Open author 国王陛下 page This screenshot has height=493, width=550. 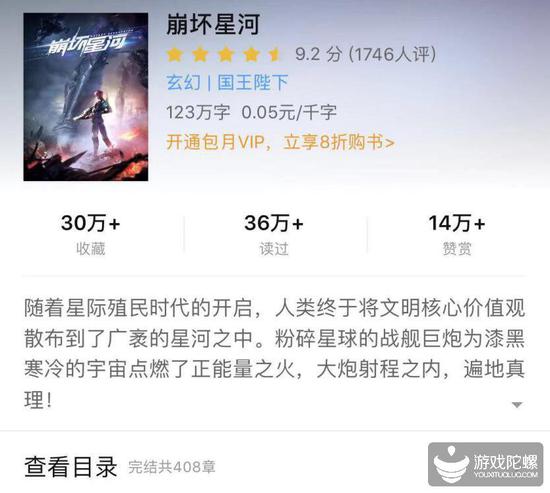(253, 83)
